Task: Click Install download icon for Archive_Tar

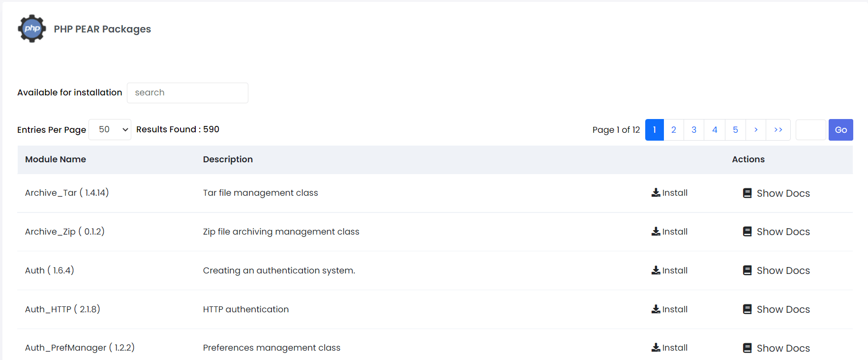Action: [656, 193]
